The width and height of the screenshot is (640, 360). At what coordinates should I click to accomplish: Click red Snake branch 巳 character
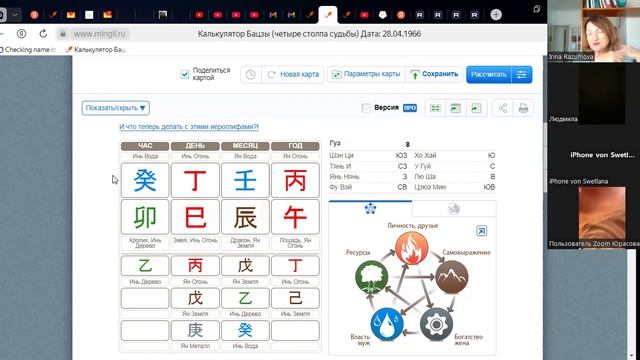pyautogui.click(x=195, y=217)
